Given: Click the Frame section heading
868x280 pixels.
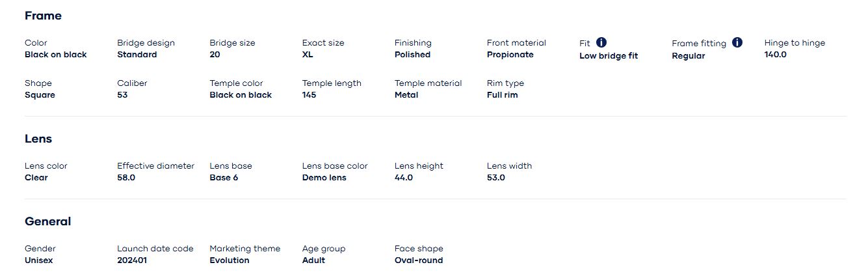Looking at the screenshot, I should pyautogui.click(x=43, y=16).
